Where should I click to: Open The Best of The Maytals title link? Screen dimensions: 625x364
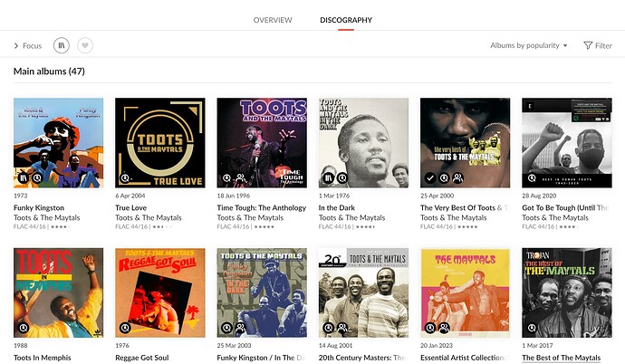[561, 358]
